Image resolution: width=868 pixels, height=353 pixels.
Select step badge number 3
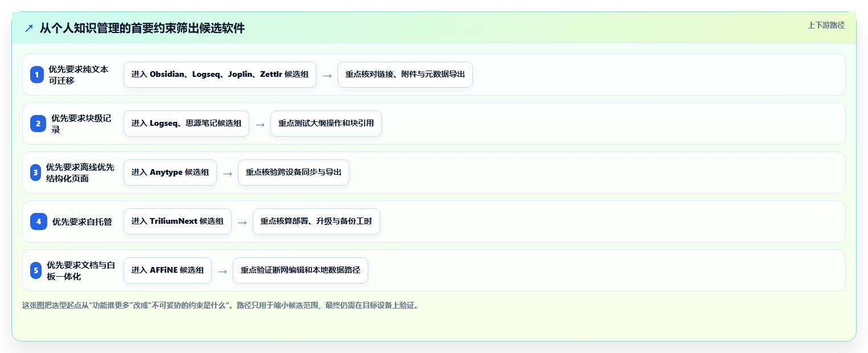click(36, 173)
